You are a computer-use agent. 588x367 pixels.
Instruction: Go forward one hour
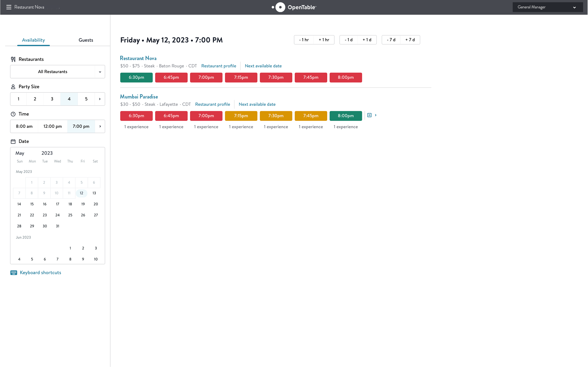(x=324, y=40)
